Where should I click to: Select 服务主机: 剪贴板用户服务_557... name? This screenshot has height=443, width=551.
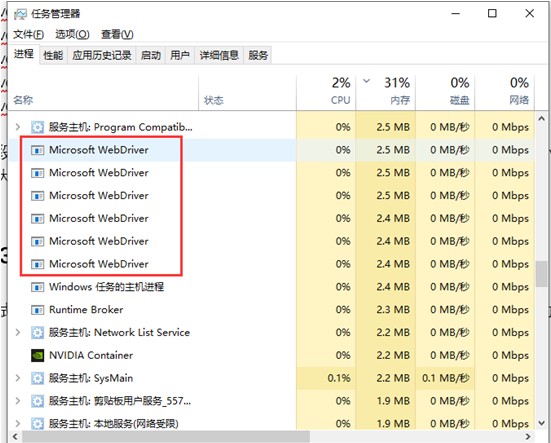[x=120, y=401]
